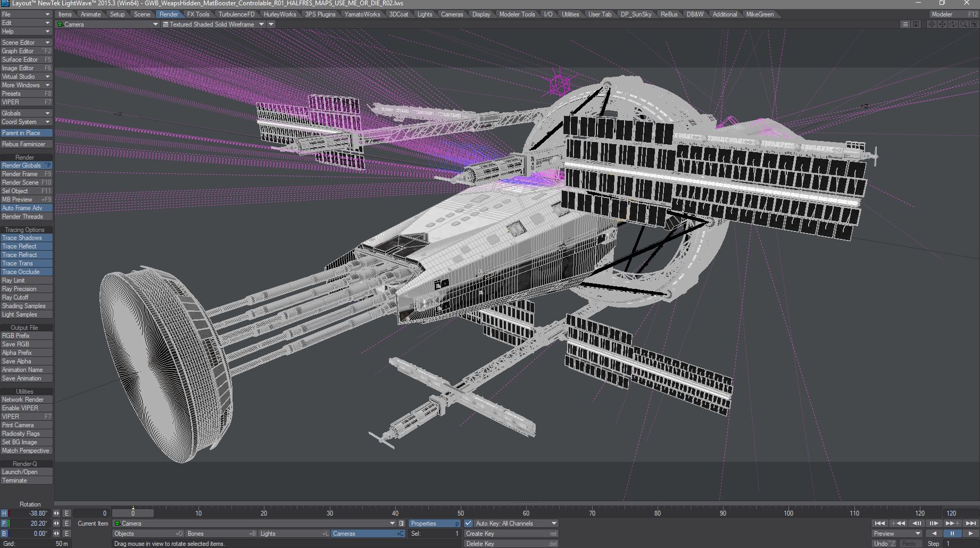Click the viewport zoom magnifier icon
The width and height of the screenshot is (980, 548).
[x=964, y=24]
